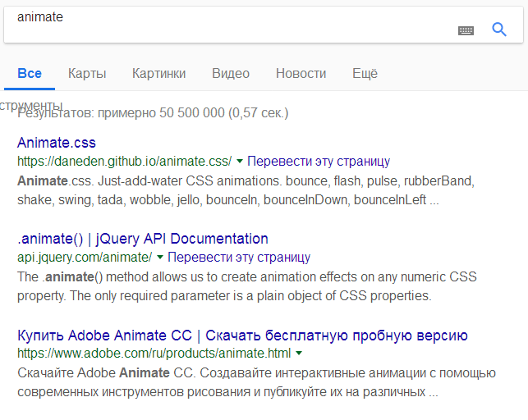528x420 pixels.
Task: Click Перевести эту страницу for Animate.css
Action: 319,162
